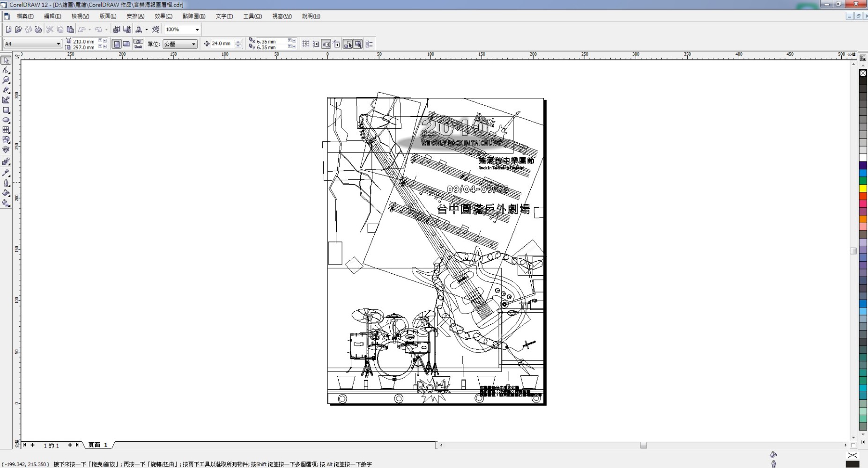
Task: Open the A4 paper size dropdown
Action: click(59, 44)
